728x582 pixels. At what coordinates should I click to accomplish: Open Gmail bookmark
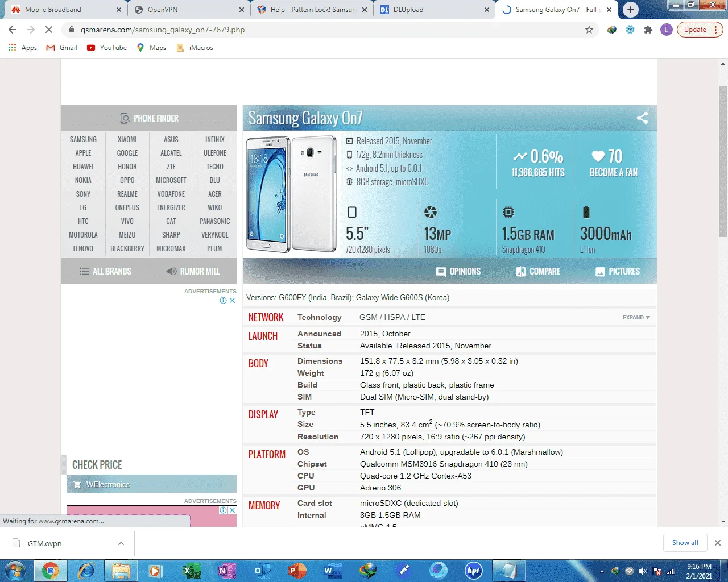pyautogui.click(x=61, y=48)
